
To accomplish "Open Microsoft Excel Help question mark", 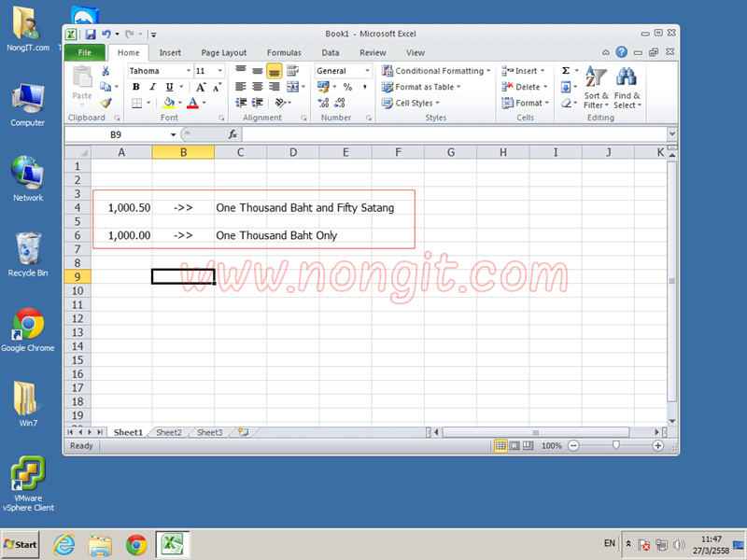I will point(621,52).
